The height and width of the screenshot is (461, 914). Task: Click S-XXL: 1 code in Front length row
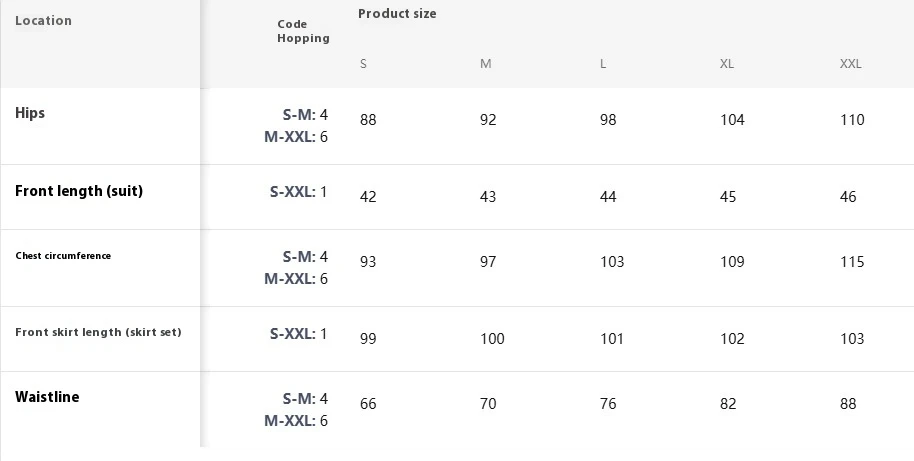(x=298, y=192)
